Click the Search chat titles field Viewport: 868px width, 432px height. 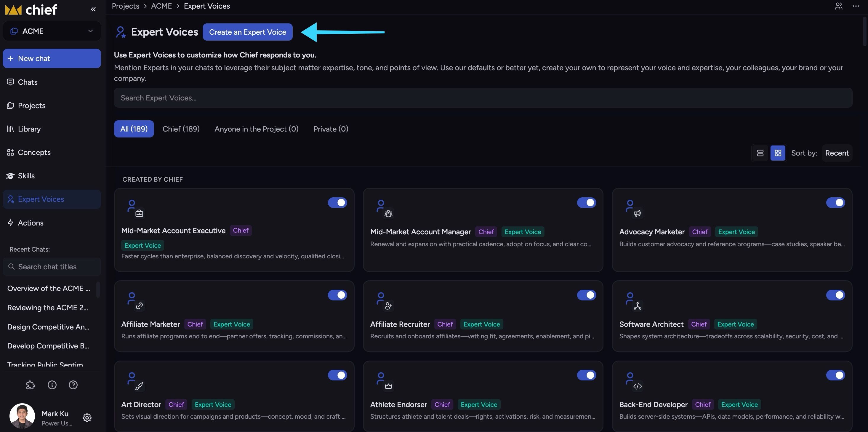point(52,267)
